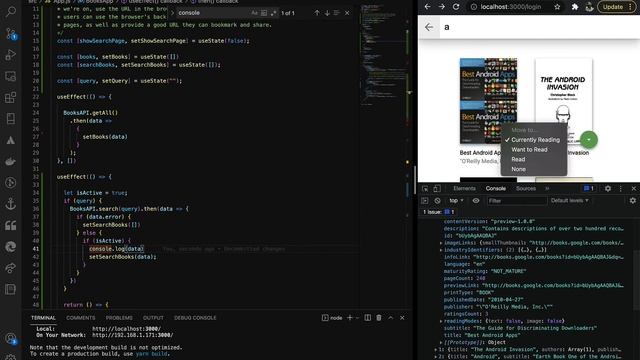Open the Docker whale icon view

pyautogui.click(x=11, y=162)
